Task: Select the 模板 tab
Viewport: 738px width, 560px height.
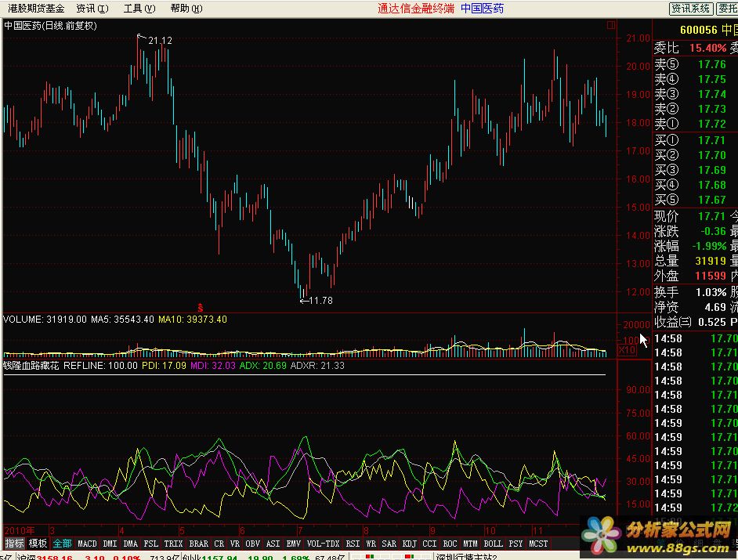Action: pyautogui.click(x=38, y=544)
